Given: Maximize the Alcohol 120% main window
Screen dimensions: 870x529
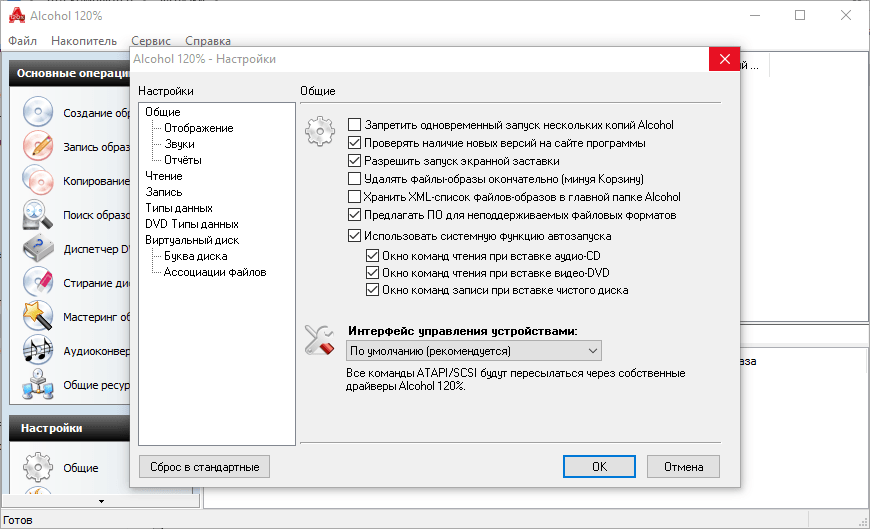Looking at the screenshot, I should click(800, 15).
